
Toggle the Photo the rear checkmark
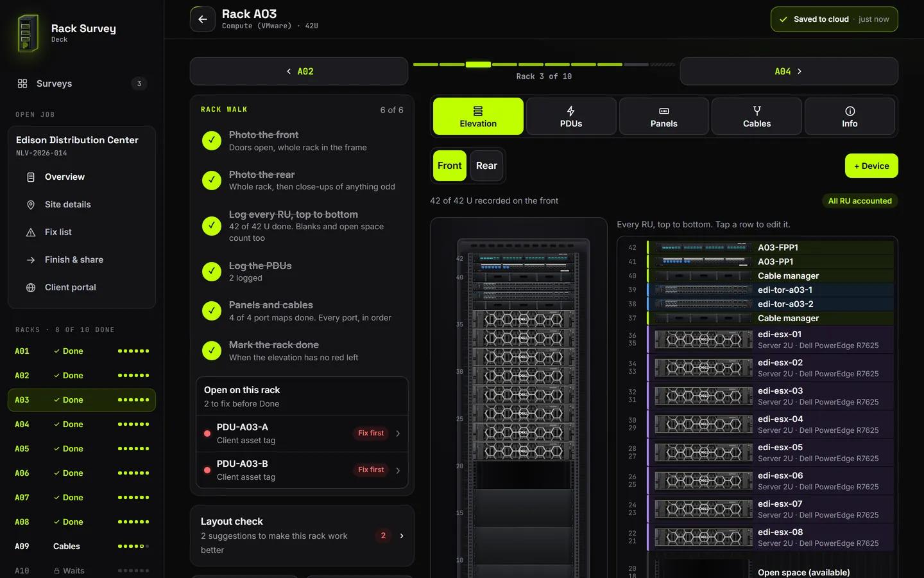coord(212,180)
